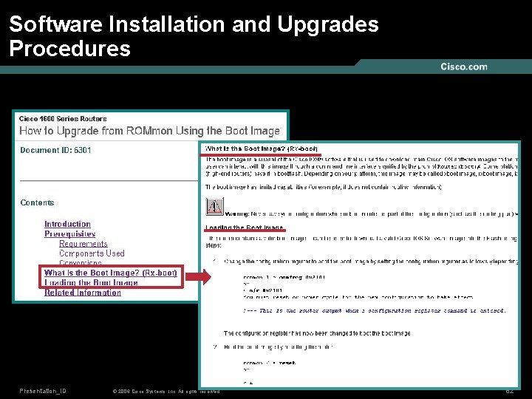Viewport: 532px width, 399px height.
Task: Open the Related Information link
Action: (x=83, y=293)
